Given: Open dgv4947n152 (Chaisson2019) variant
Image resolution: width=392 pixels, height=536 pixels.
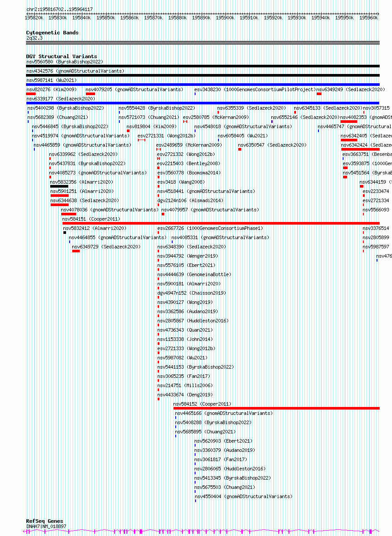Looking at the screenshot, I should pyautogui.click(x=192, y=293).
